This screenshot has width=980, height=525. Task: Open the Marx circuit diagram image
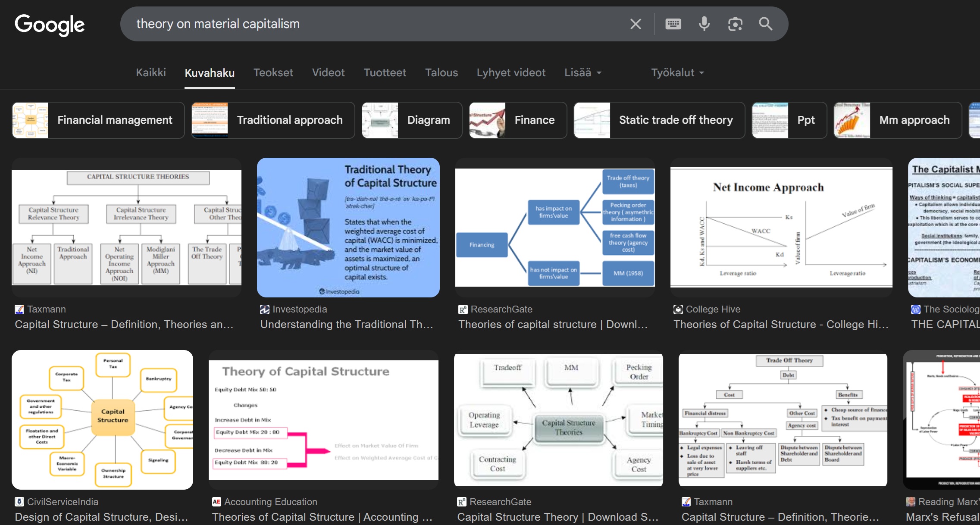tap(942, 420)
